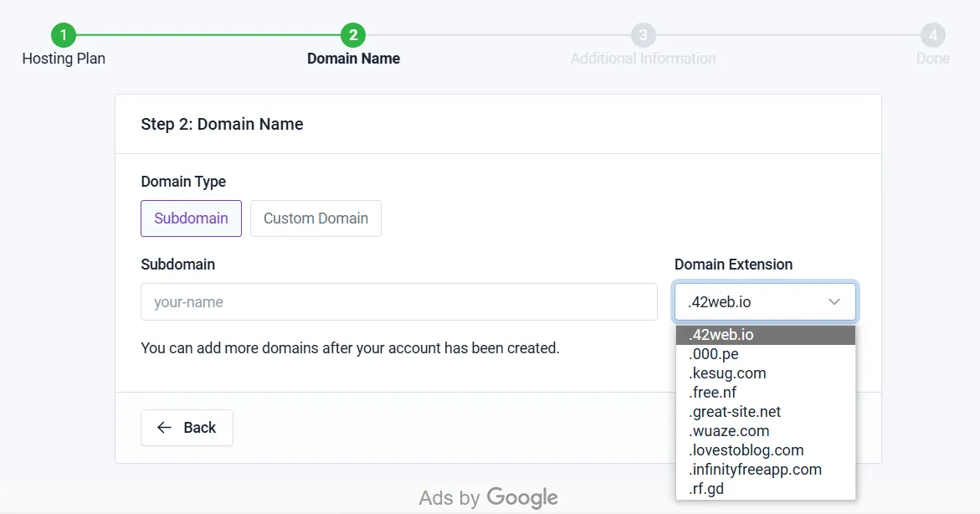980x514 pixels.
Task: Click step 3 Additional Information circle
Action: [x=643, y=35]
